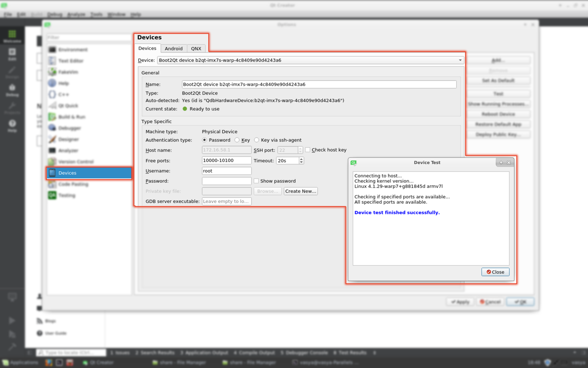The width and height of the screenshot is (588, 368).
Task: Select the Testing options category
Action: pos(89,195)
